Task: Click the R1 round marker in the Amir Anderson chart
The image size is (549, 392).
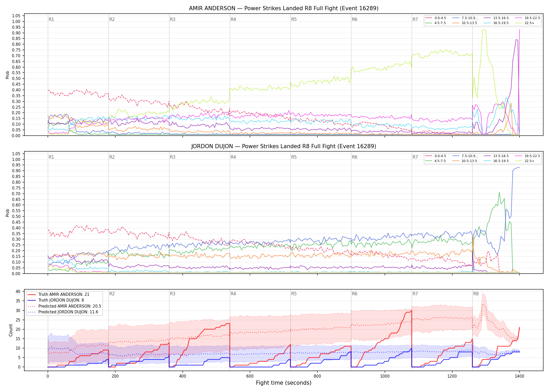Action: pyautogui.click(x=51, y=19)
